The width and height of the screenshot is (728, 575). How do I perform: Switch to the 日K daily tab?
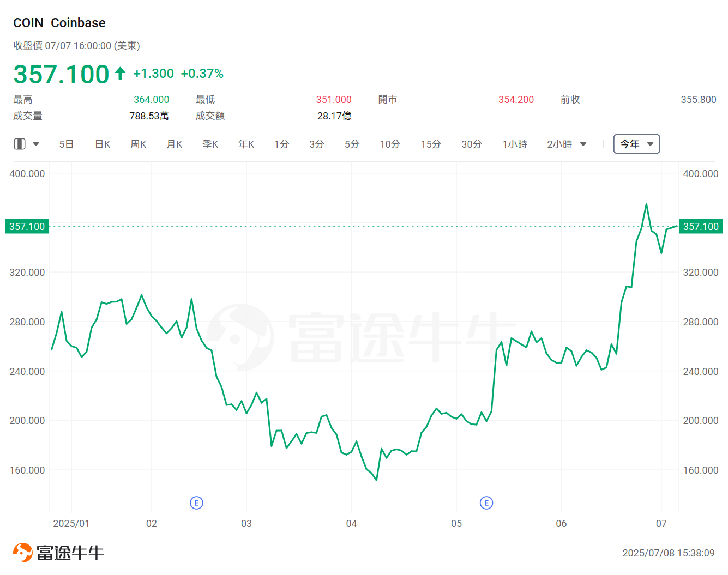(x=102, y=144)
